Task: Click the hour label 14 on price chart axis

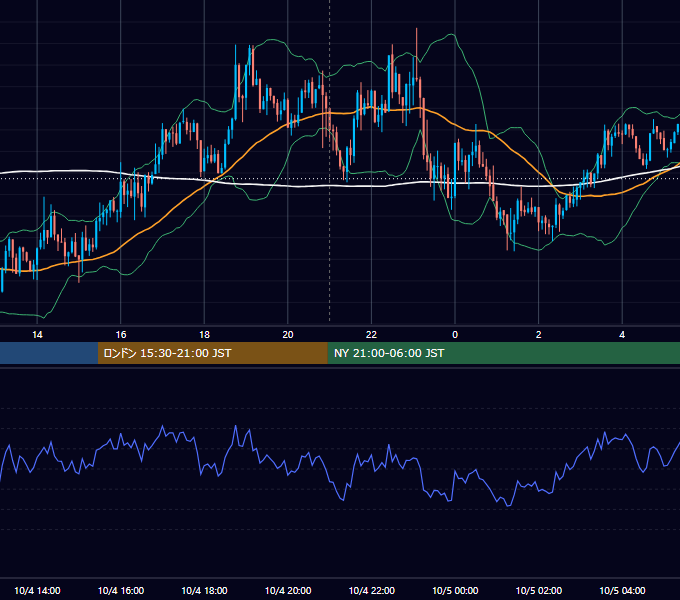Action: click(x=37, y=335)
